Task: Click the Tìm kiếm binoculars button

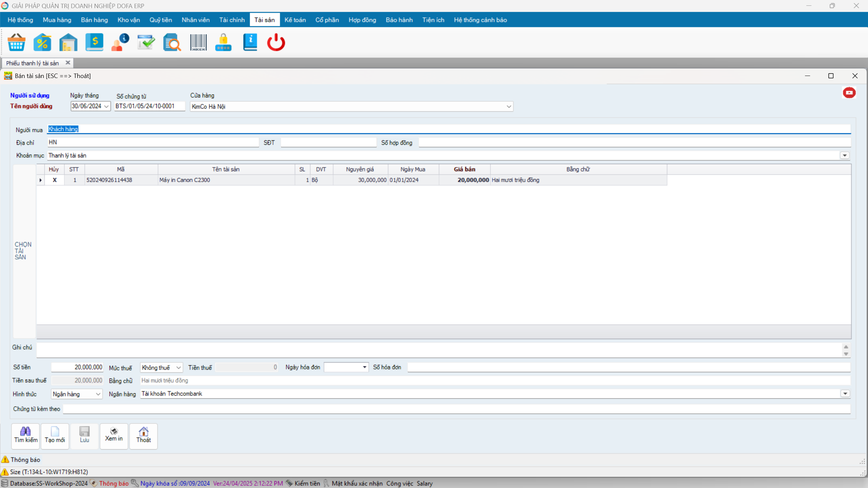Action: (x=25, y=436)
